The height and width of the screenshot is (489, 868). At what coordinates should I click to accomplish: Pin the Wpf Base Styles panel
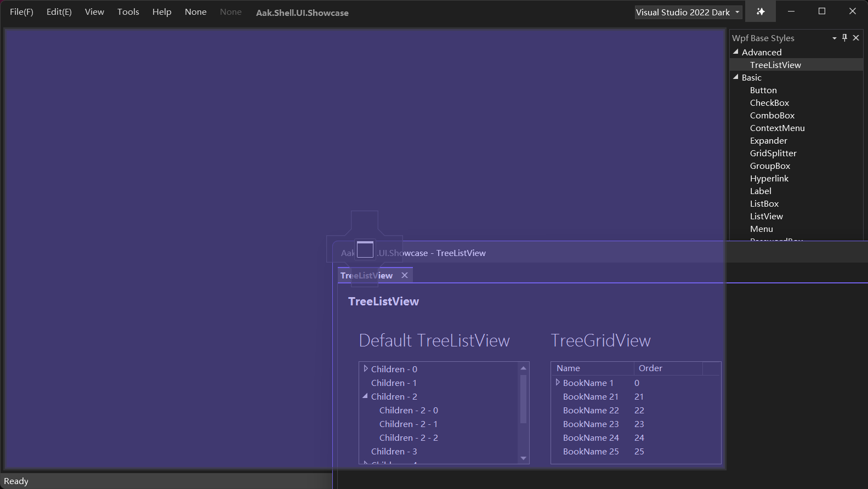pyautogui.click(x=844, y=38)
